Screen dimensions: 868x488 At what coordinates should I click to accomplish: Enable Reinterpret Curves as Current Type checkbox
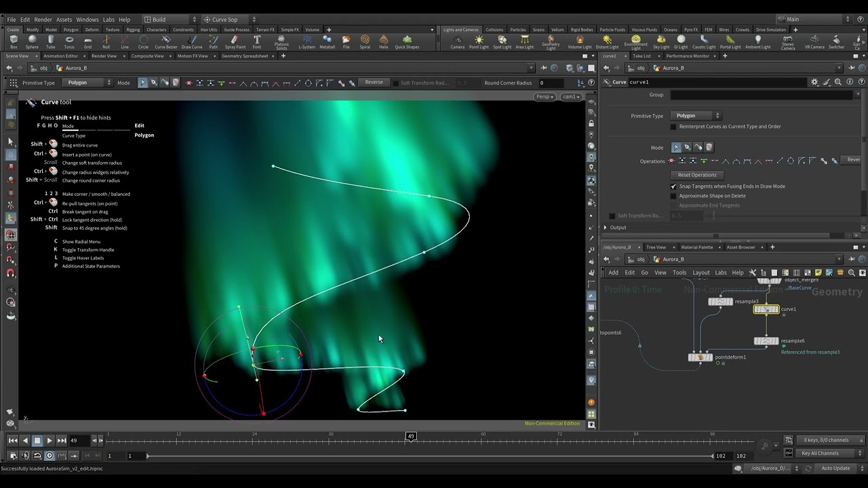coord(673,127)
